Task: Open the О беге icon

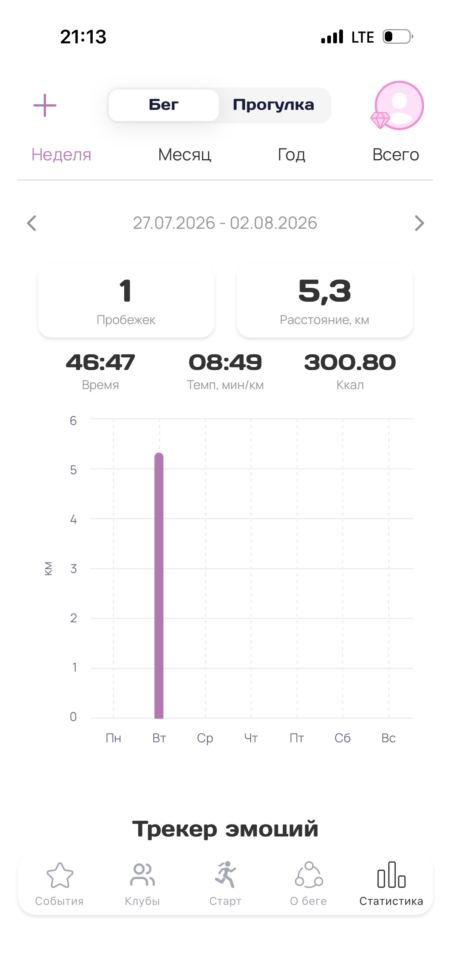Action: [x=309, y=875]
